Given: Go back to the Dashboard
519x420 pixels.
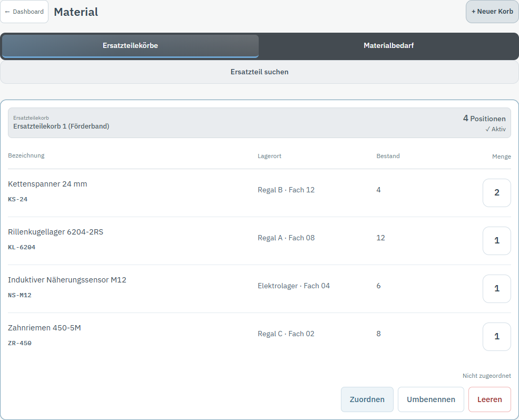Looking at the screenshot, I should coord(24,12).
